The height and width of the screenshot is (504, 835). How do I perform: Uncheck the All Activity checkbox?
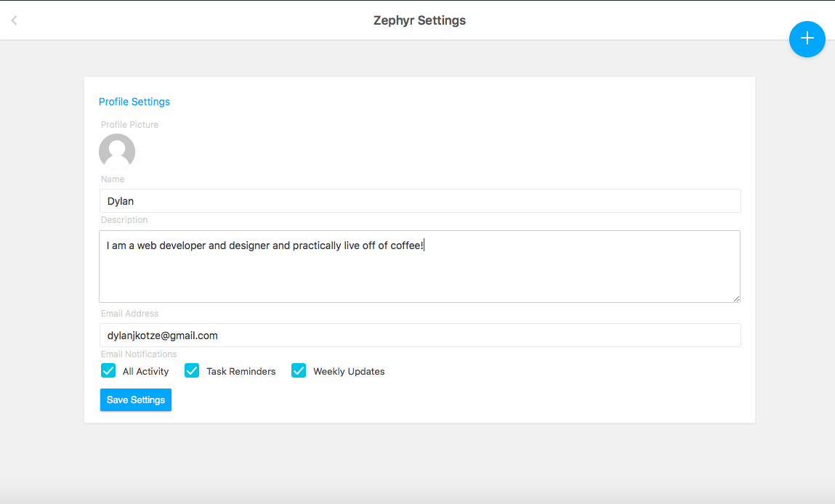click(x=108, y=370)
